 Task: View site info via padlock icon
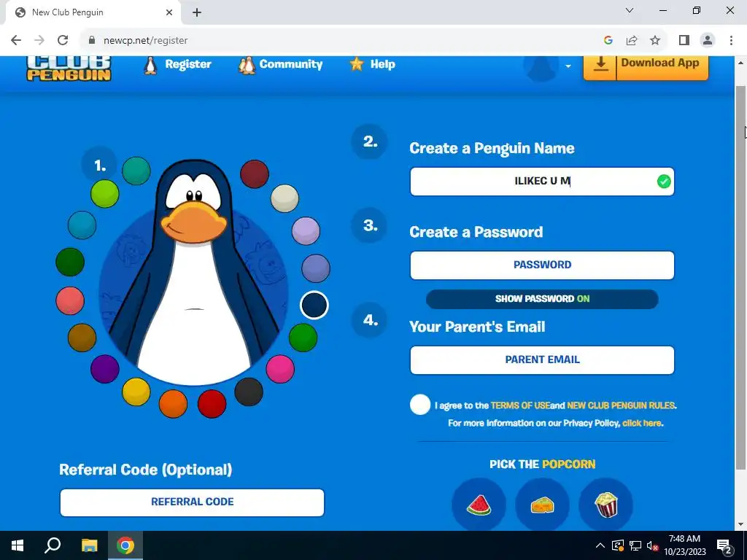(x=92, y=40)
